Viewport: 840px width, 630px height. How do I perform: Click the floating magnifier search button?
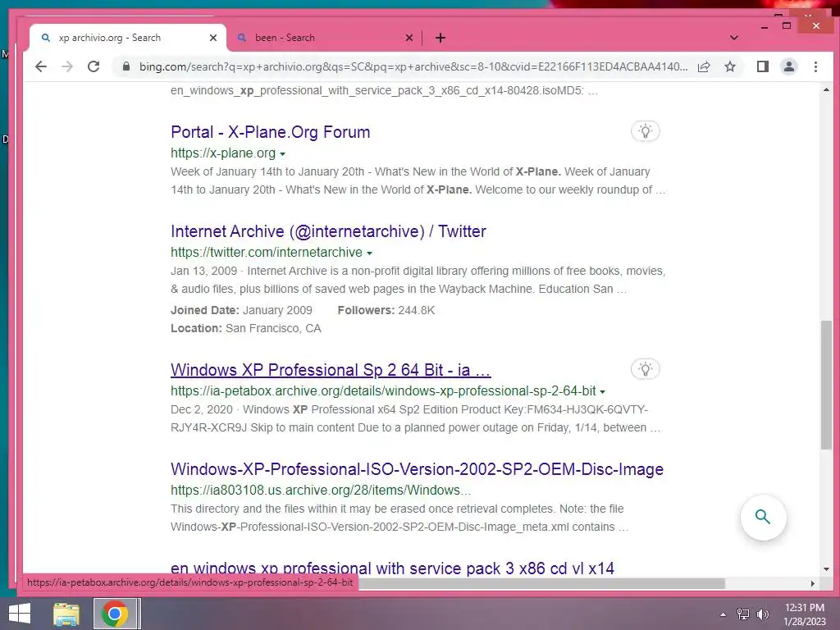[x=763, y=517]
